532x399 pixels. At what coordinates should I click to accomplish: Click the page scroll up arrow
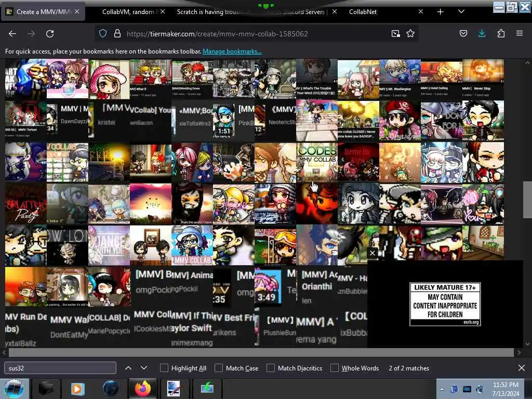527,63
